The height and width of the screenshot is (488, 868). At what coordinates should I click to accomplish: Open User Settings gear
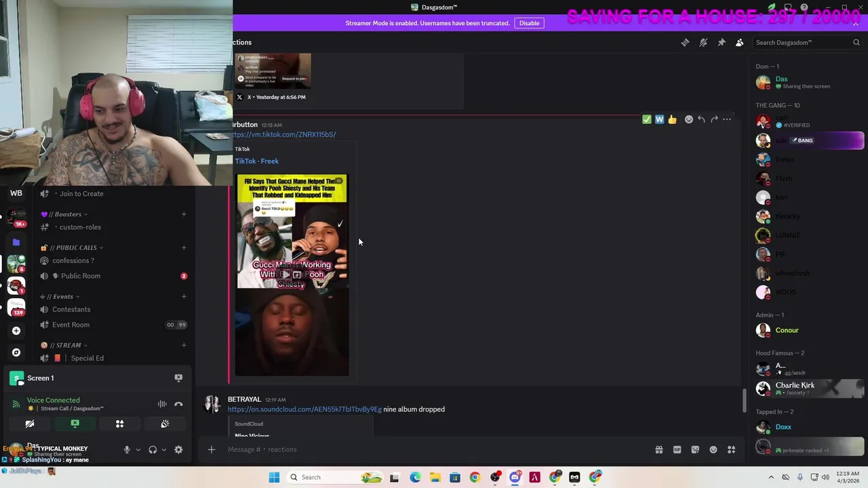pyautogui.click(x=178, y=449)
